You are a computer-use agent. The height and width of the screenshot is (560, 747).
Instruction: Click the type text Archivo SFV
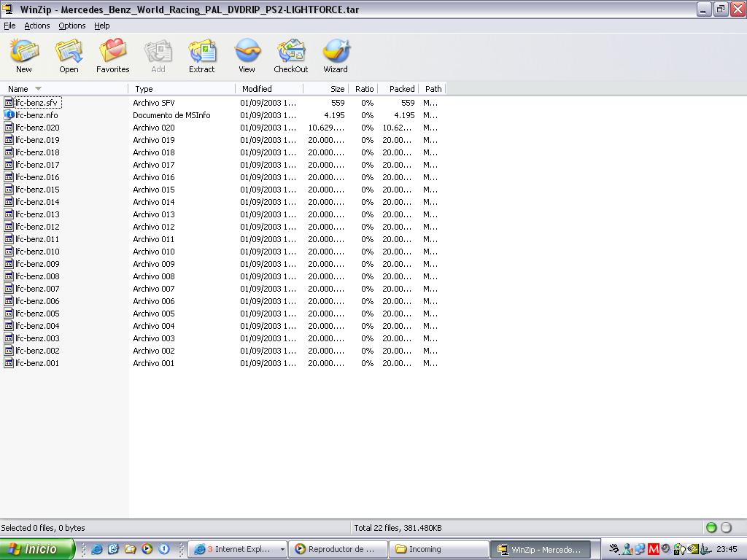(x=154, y=103)
